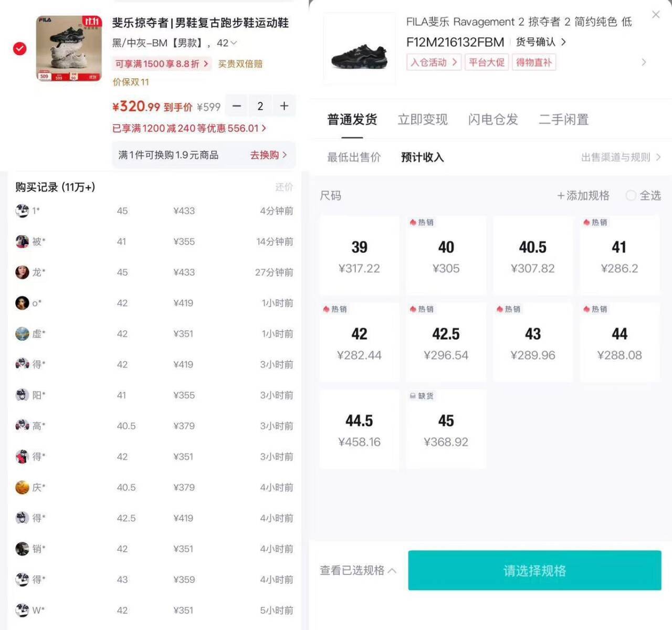Expand 查看已选规格 selected specs
Screen dimensions: 672x630
tap(358, 570)
